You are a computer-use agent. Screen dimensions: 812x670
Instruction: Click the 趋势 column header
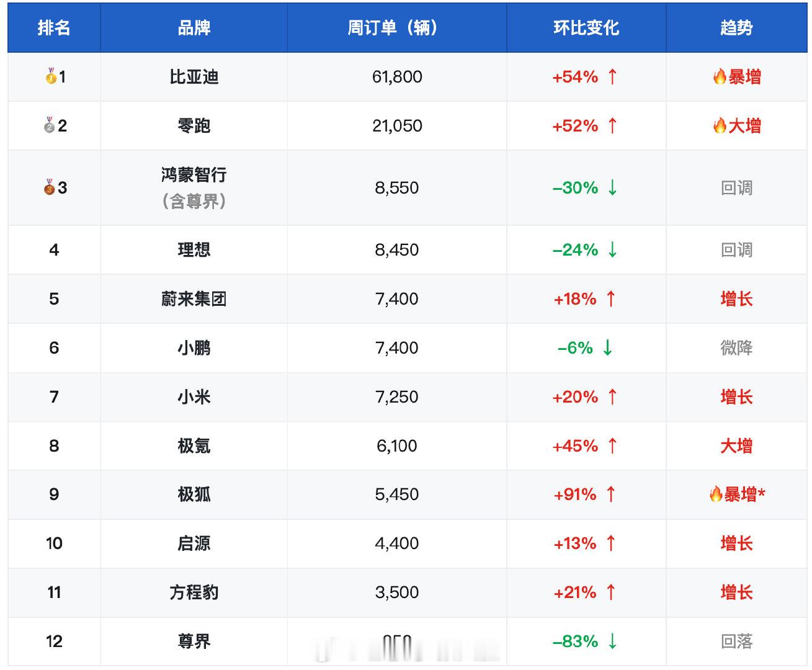click(x=737, y=28)
